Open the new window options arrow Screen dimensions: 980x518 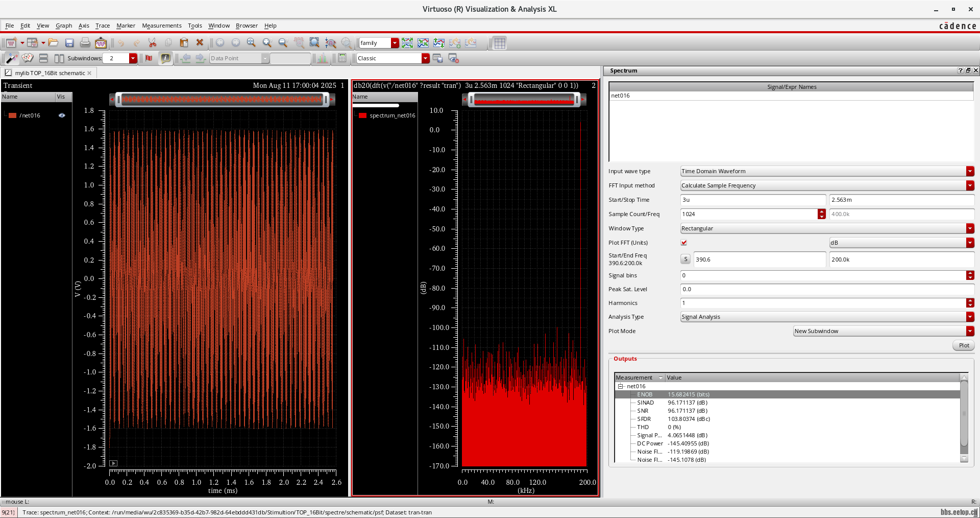pyautogui.click(x=22, y=43)
